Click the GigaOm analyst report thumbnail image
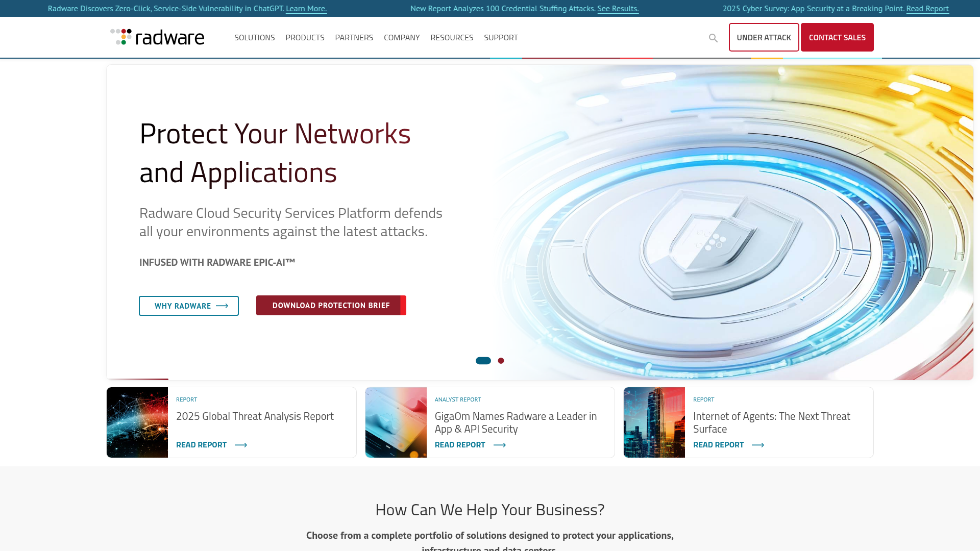 [396, 422]
